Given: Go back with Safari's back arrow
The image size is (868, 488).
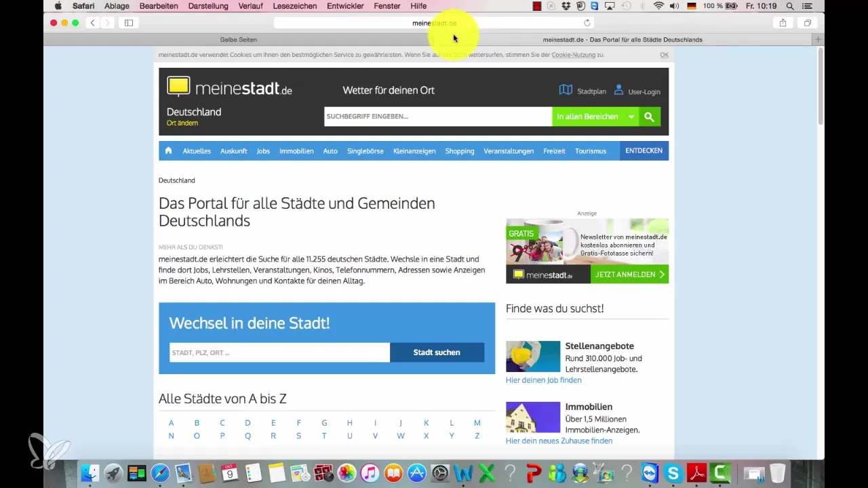Looking at the screenshot, I should (x=92, y=23).
